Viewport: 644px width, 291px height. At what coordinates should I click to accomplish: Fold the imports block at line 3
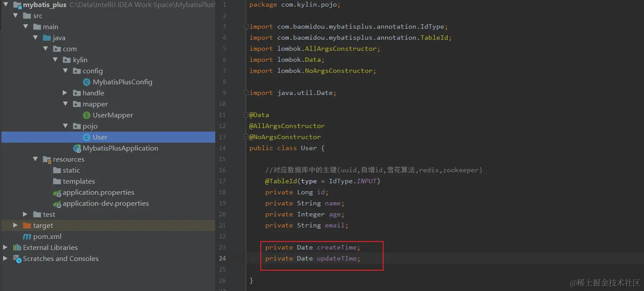tap(246, 27)
